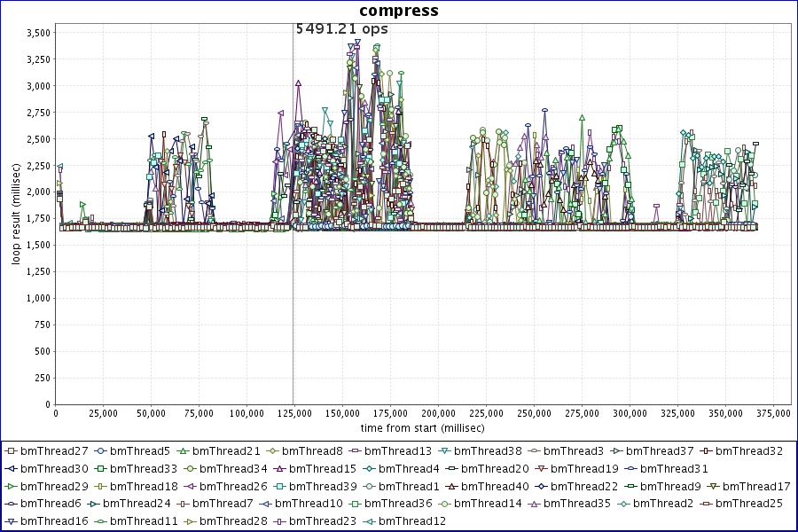Viewport: 798px width, 532px height.
Task: Click the bmThread12 legend marker icon
Action: [369, 521]
